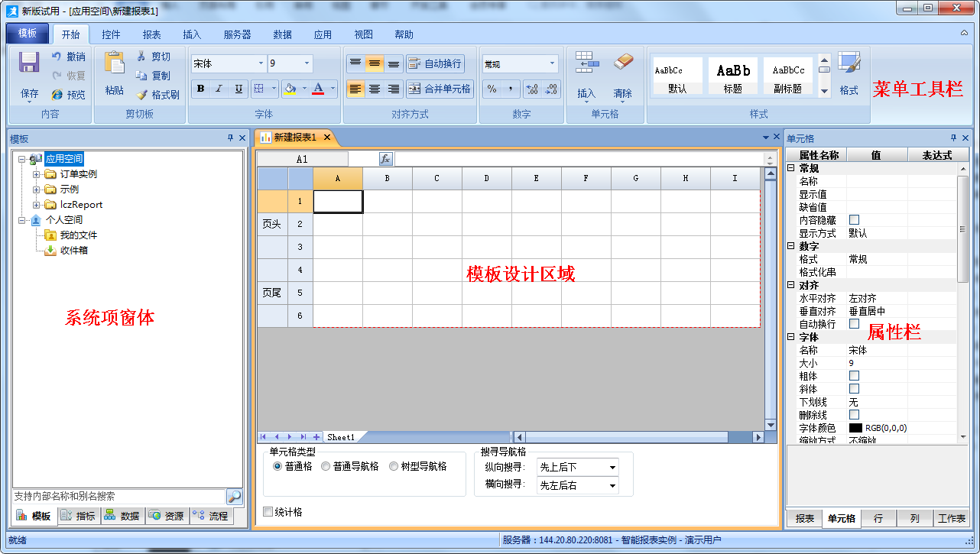Click the Clear (清除) eraser icon
This screenshot has width=980, height=554.
click(x=624, y=64)
